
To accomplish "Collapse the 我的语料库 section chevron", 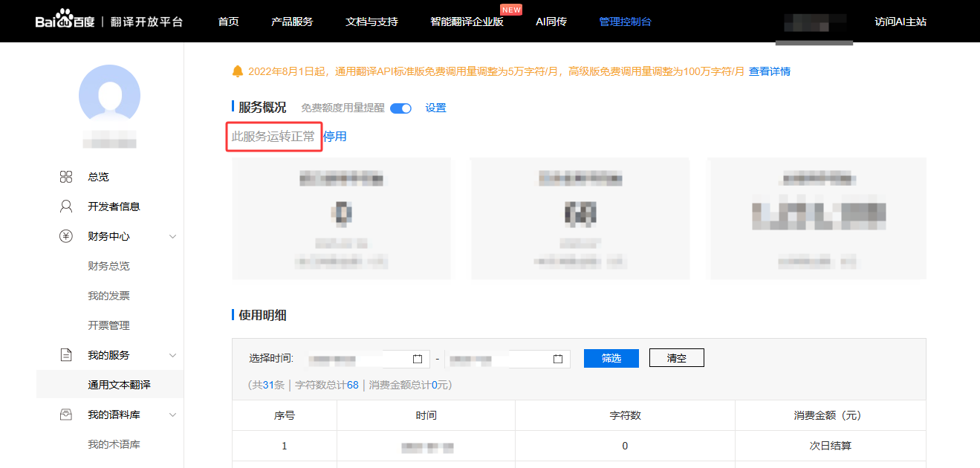I will (x=172, y=415).
